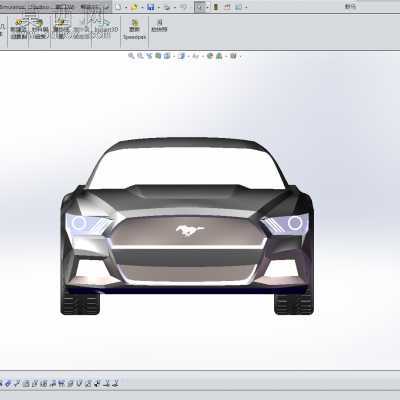Return to Previous View
400x400 pixels.
click(x=149, y=56)
